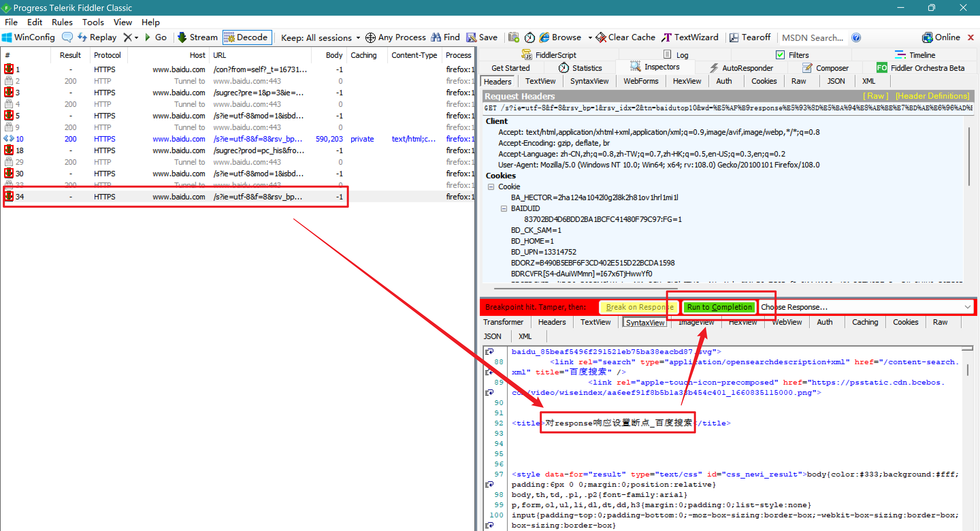The height and width of the screenshot is (531, 980).
Task: Open the AutoResponder tab
Action: click(x=741, y=68)
